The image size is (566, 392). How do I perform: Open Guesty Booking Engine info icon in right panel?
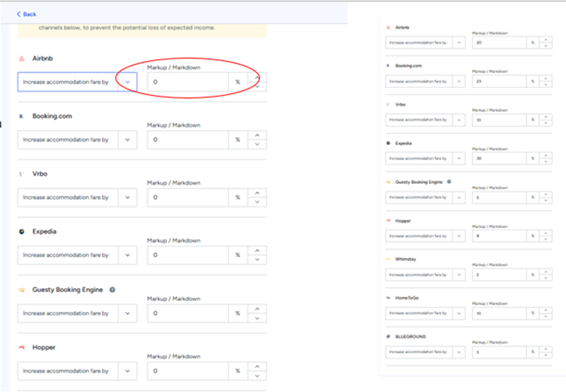tap(449, 182)
